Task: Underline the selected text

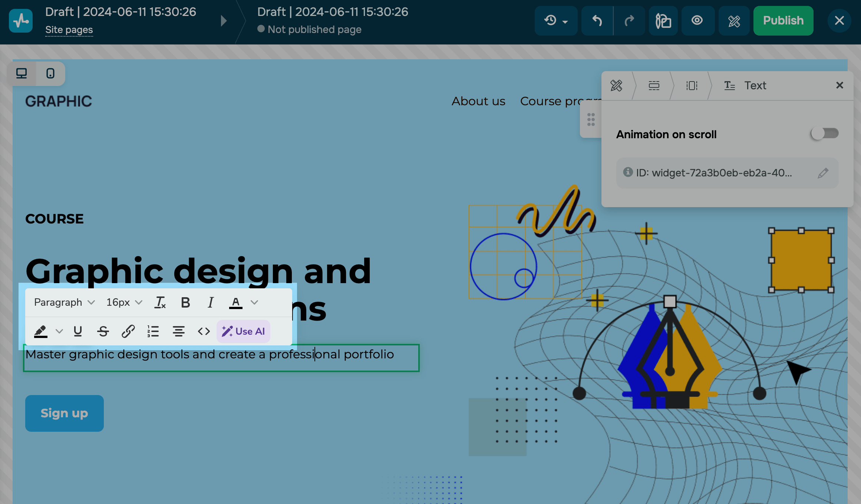Action: (78, 331)
